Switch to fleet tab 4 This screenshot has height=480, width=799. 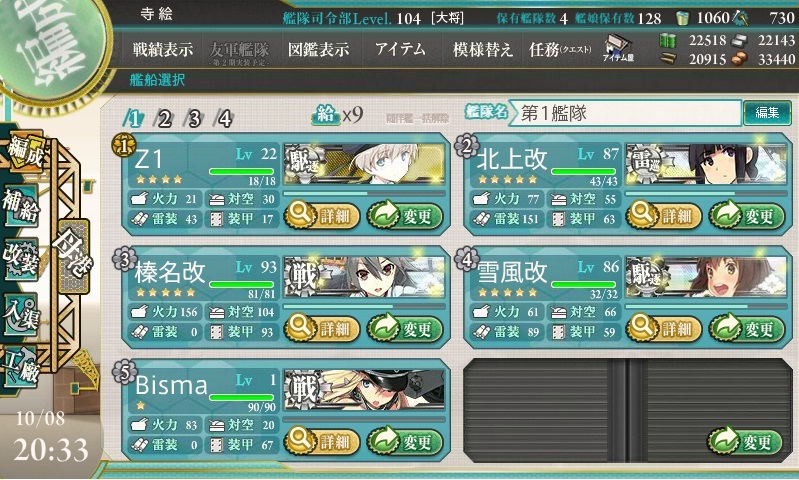click(x=225, y=119)
